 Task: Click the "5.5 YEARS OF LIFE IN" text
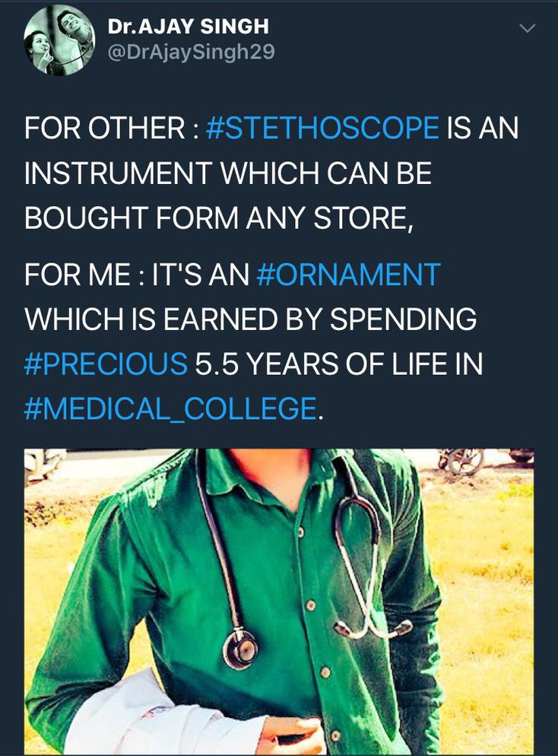339,364
